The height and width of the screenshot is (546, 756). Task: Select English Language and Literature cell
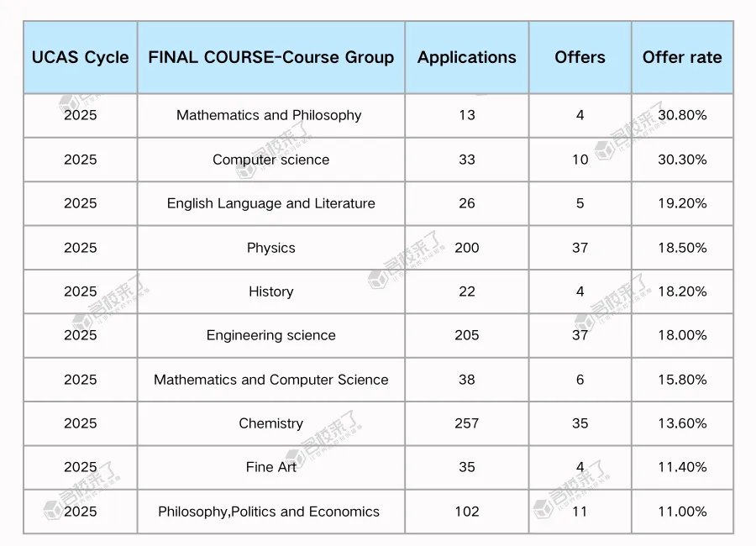(271, 203)
